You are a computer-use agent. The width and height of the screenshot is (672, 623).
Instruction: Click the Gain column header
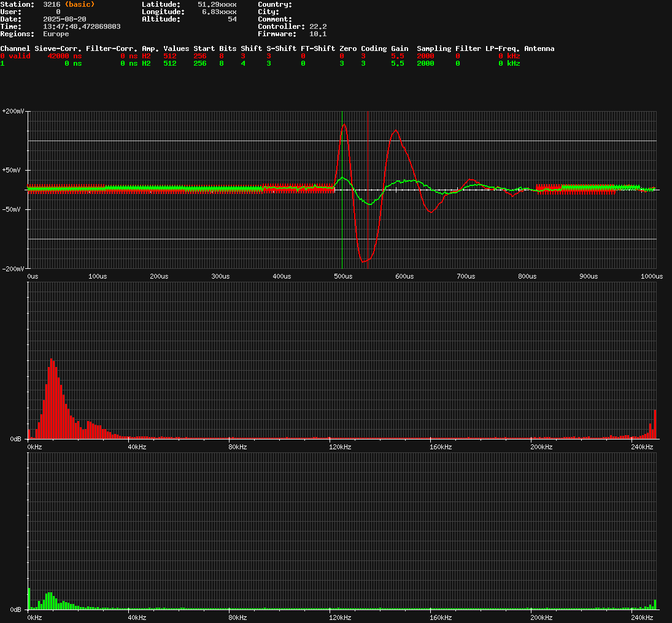pyautogui.click(x=400, y=48)
